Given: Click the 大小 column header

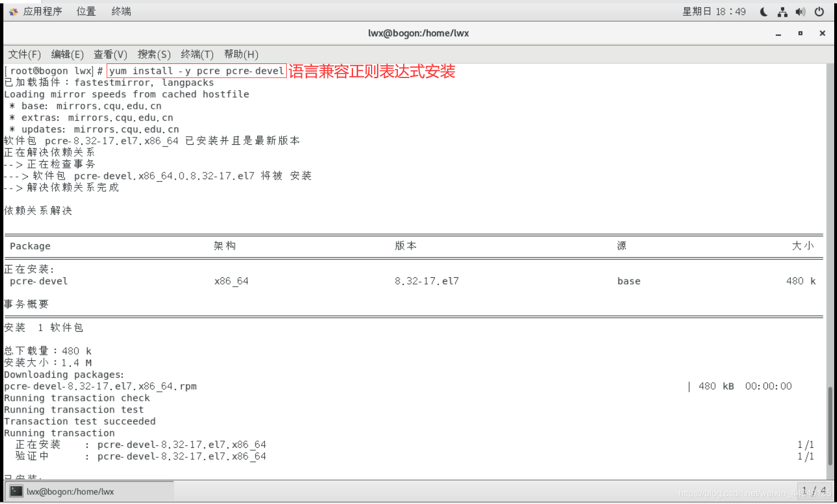Looking at the screenshot, I should (x=803, y=246).
